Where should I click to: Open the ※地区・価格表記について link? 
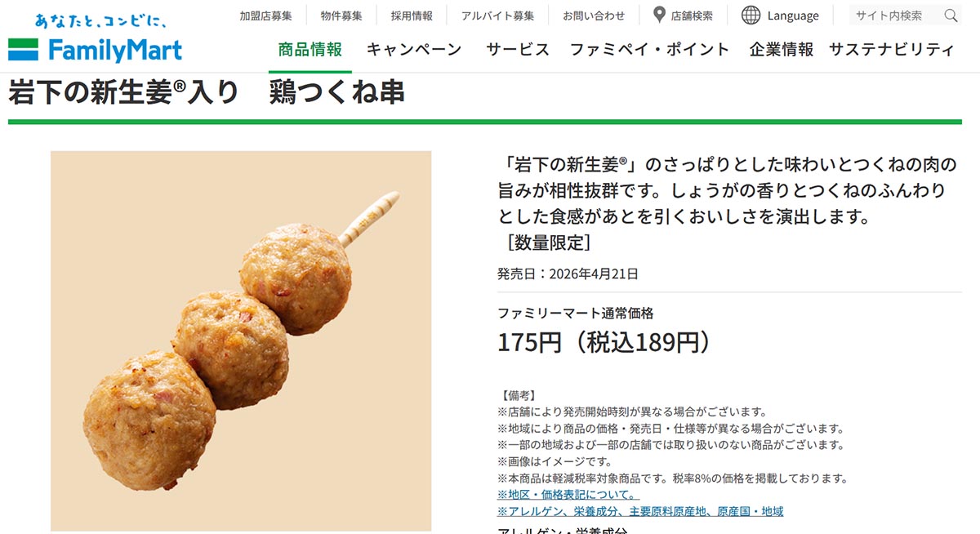tap(568, 495)
